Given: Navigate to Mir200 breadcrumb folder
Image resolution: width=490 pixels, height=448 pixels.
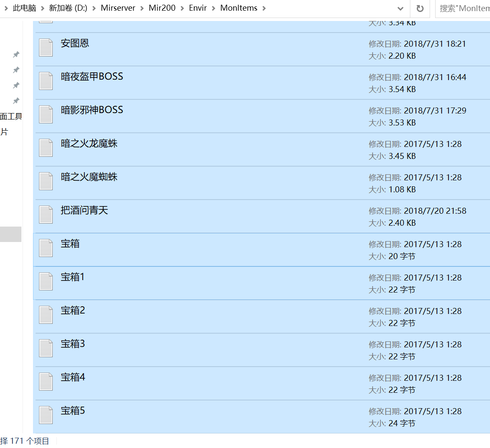Looking at the screenshot, I should coord(162,8).
